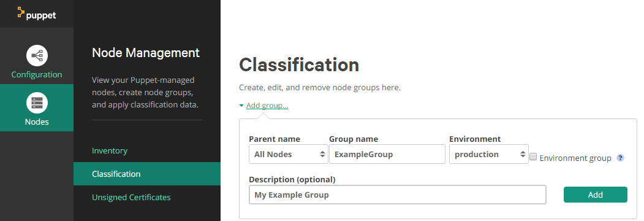The width and height of the screenshot is (644, 221).
Task: Click the Parent name field label
Action: point(275,139)
